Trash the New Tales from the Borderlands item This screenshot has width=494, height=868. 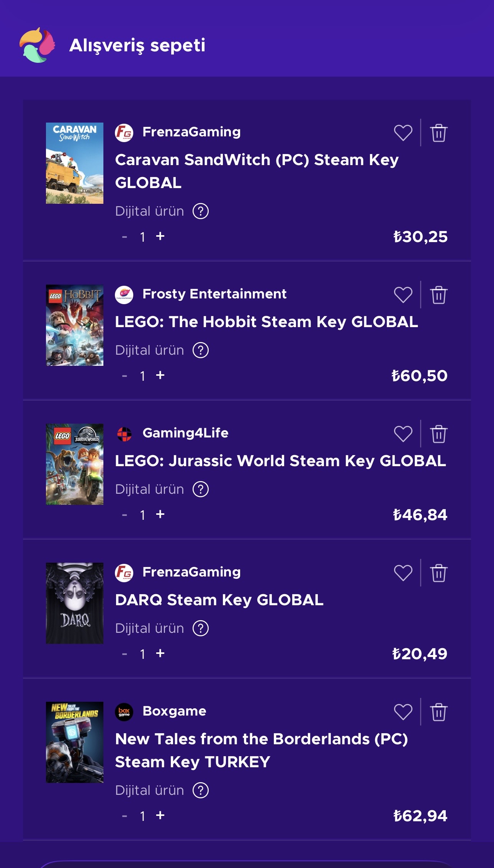pos(438,712)
